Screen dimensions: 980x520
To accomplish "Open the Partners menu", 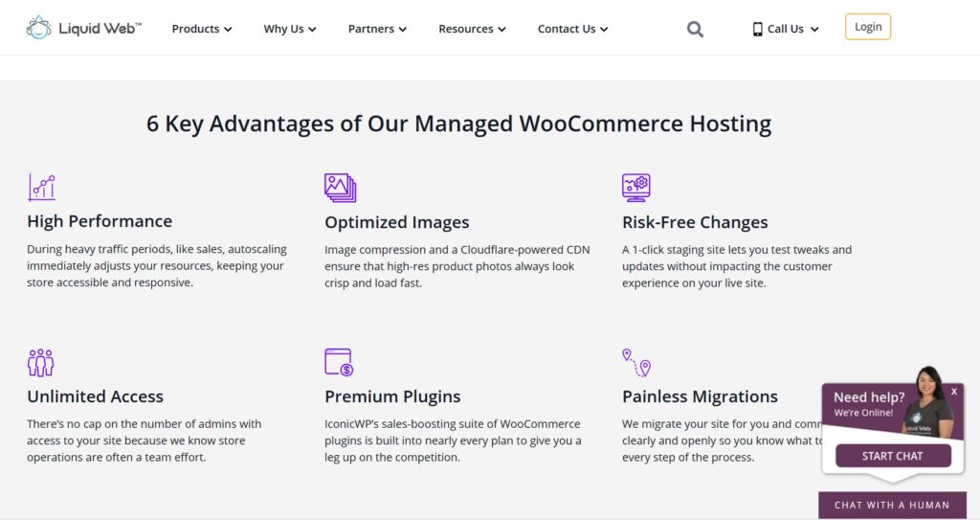I will pyautogui.click(x=377, y=29).
